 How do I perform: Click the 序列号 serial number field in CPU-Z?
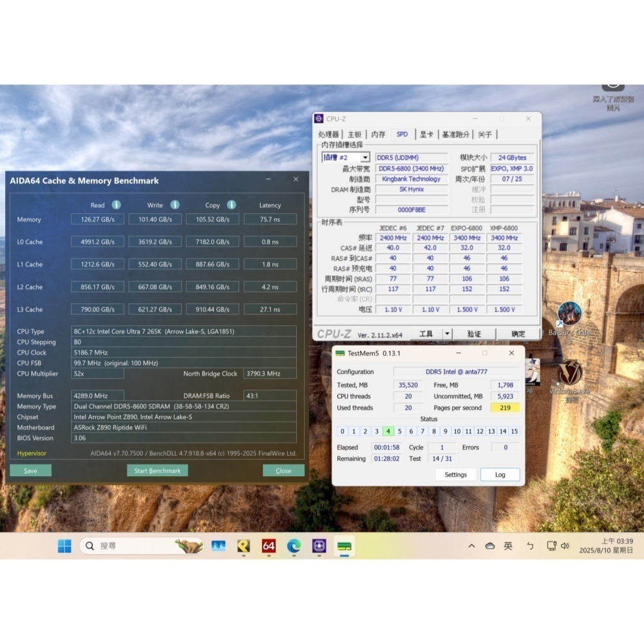point(411,209)
